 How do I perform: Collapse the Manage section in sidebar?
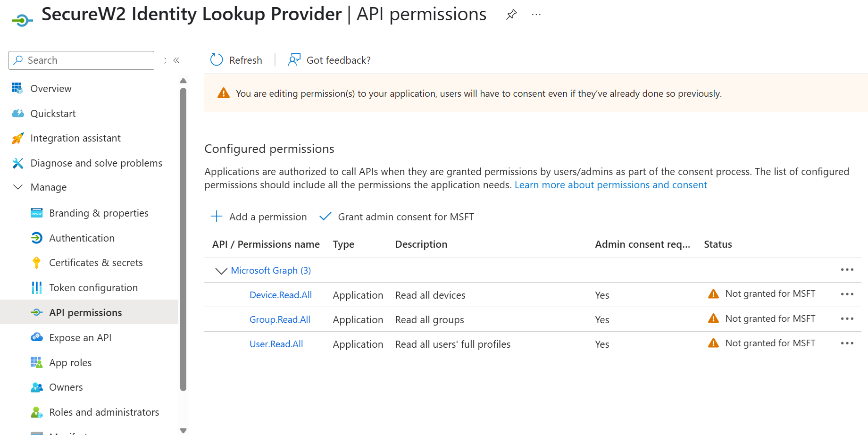[x=18, y=187]
